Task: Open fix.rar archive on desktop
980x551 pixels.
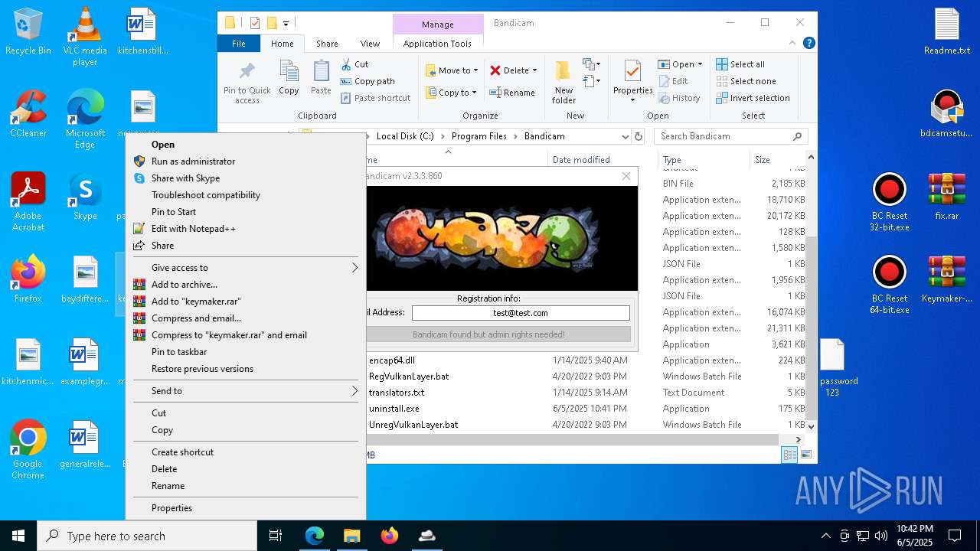Action: click(947, 197)
